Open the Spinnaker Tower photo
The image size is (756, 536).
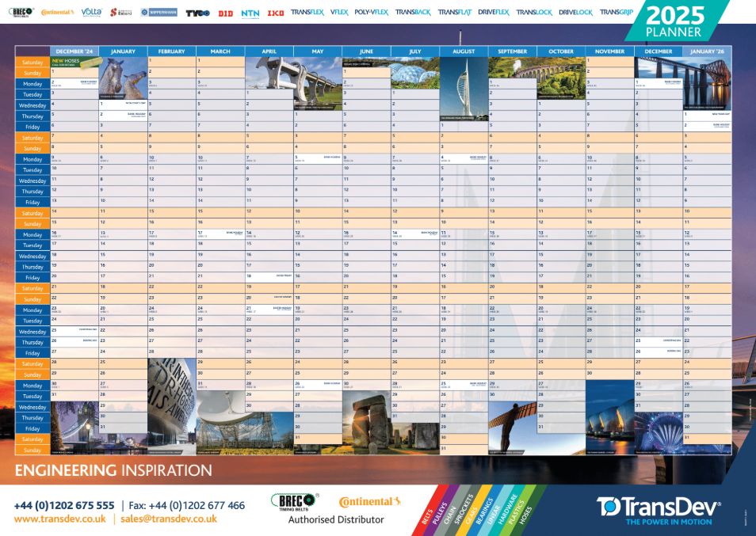click(x=464, y=89)
